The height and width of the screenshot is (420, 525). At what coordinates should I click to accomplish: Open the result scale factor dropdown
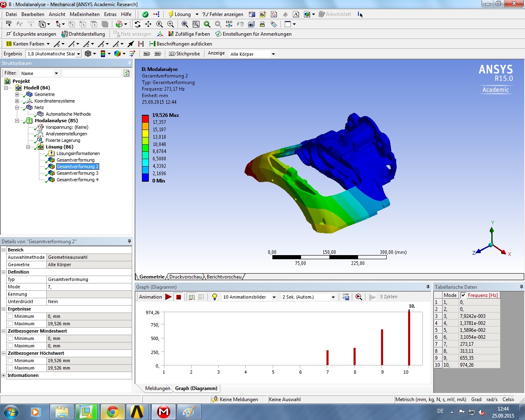(x=78, y=54)
